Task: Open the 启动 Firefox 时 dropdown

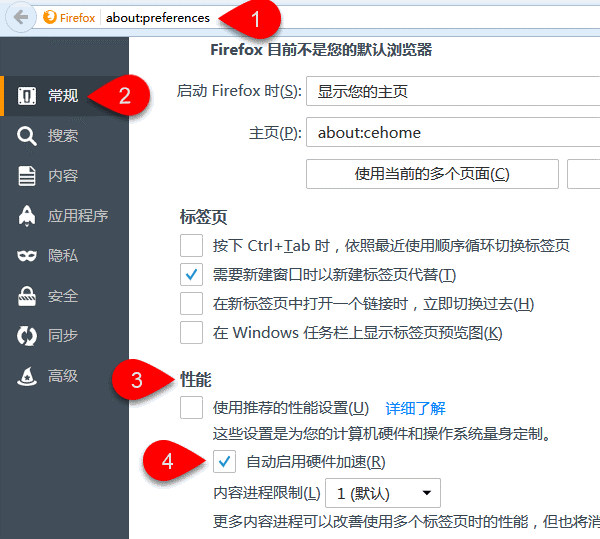Action: pos(453,91)
